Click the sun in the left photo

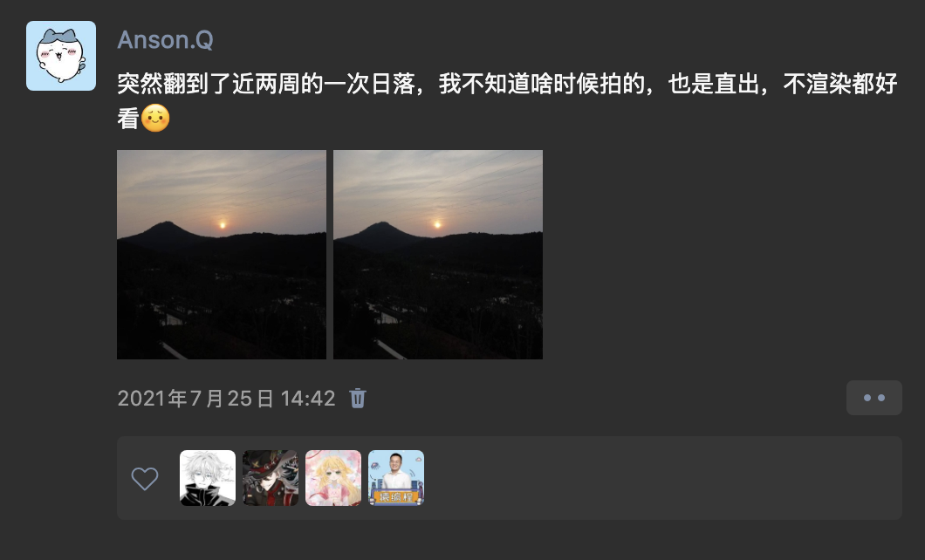[x=223, y=224]
